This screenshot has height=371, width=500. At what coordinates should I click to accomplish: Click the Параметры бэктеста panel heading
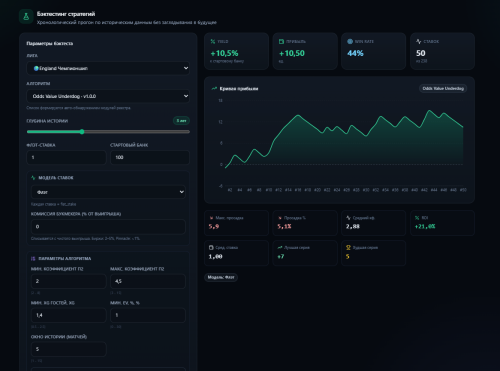click(x=50, y=43)
